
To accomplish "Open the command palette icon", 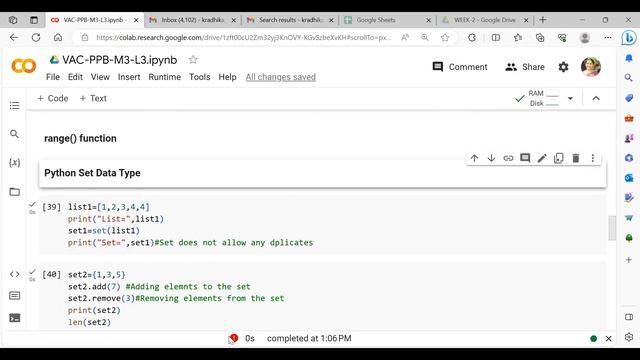I will click(14, 296).
